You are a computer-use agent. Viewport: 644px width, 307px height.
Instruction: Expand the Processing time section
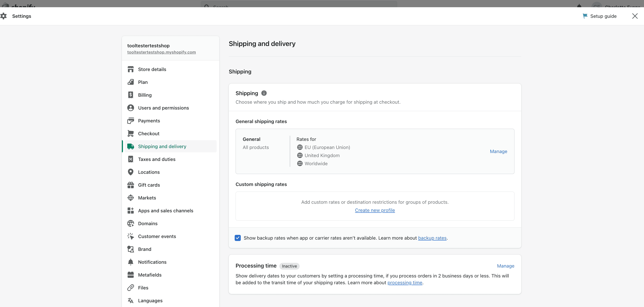[x=505, y=266]
